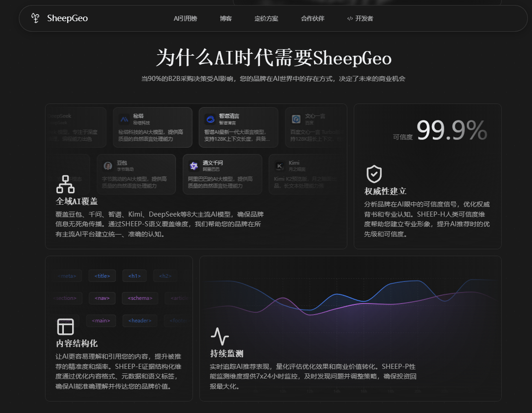Select the <title> tag chip
This screenshot has width=532, height=413.
102,276
